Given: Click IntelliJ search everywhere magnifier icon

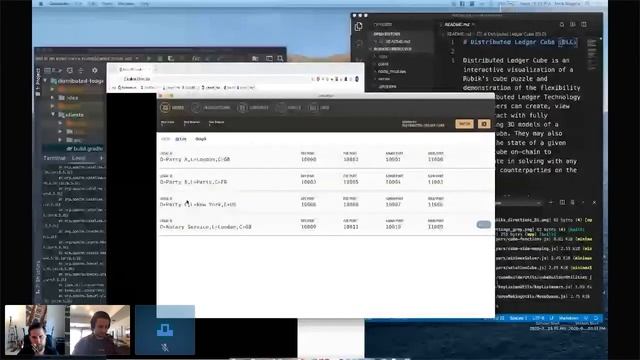Looking at the screenshot, I should click(280, 58).
